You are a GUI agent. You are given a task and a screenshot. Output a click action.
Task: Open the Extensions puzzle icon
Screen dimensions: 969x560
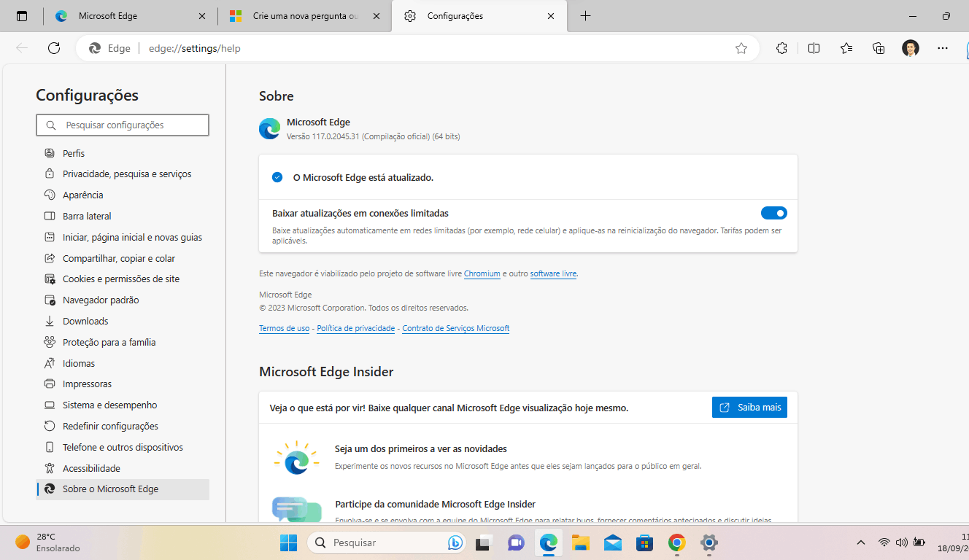click(x=781, y=48)
